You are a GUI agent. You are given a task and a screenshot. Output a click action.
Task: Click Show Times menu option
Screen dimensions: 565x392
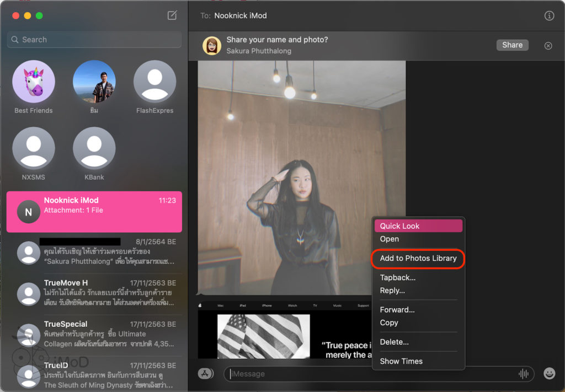pos(401,361)
